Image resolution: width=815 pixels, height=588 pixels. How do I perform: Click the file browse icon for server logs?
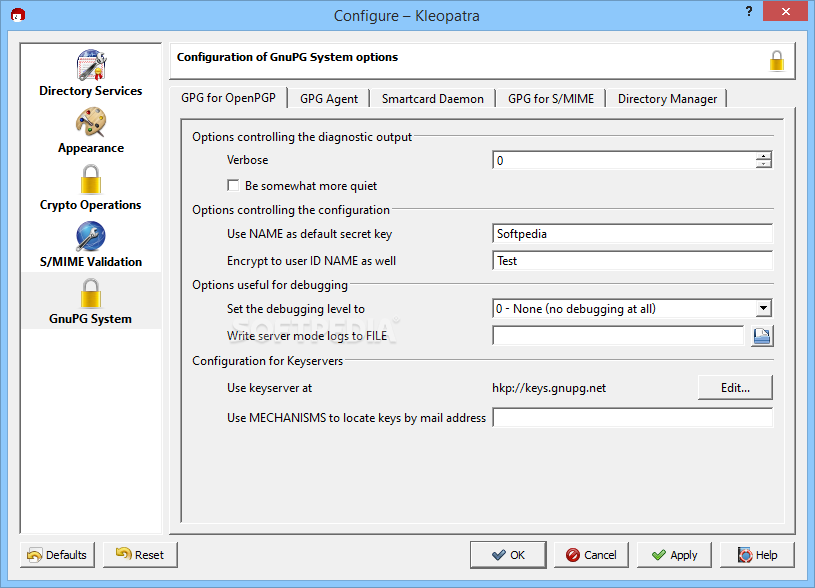pyautogui.click(x=762, y=336)
